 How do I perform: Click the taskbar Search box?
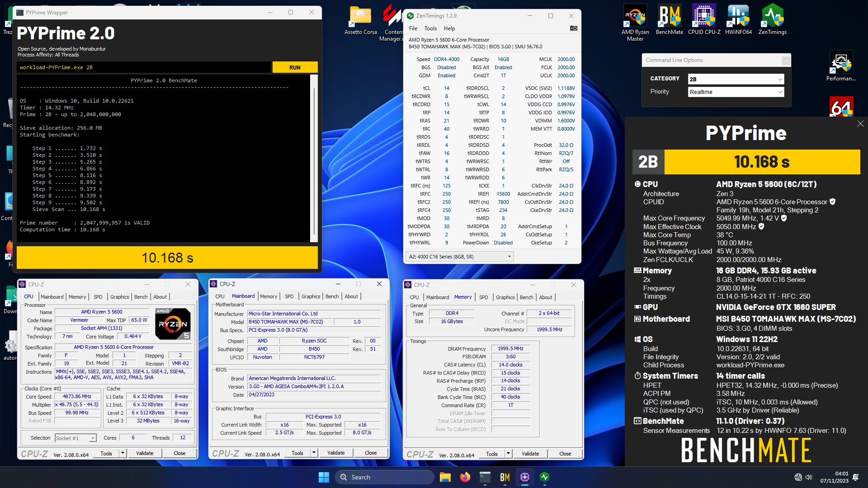pyautogui.click(x=384, y=477)
